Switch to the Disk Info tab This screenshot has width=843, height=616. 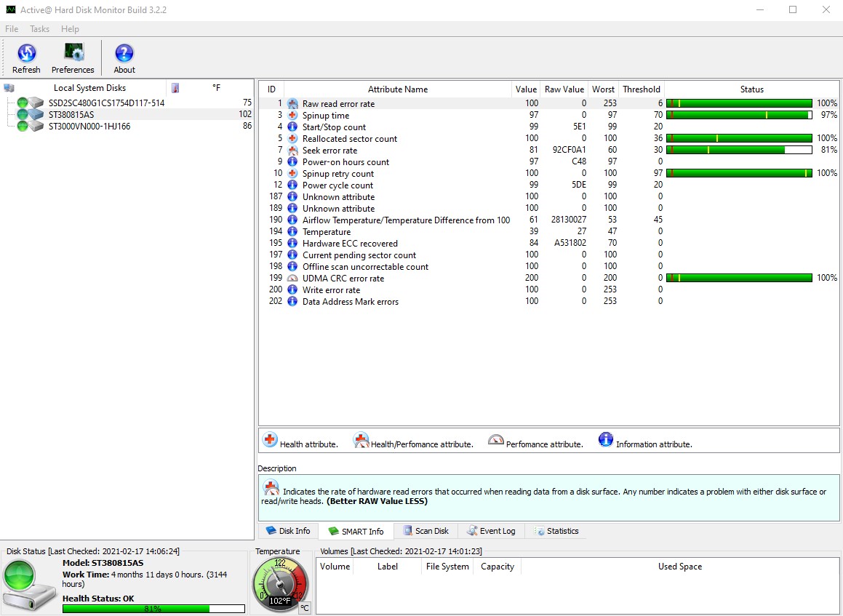tap(288, 531)
